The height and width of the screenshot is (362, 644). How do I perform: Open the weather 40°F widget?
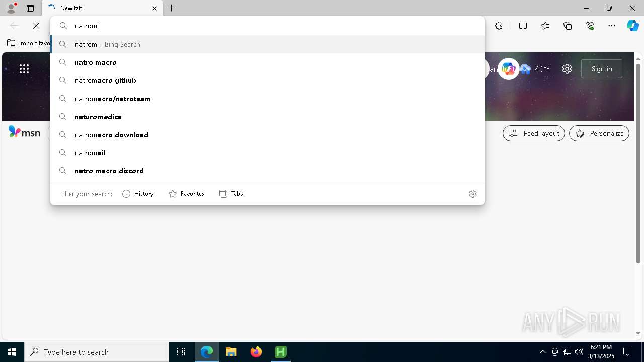pos(535,69)
